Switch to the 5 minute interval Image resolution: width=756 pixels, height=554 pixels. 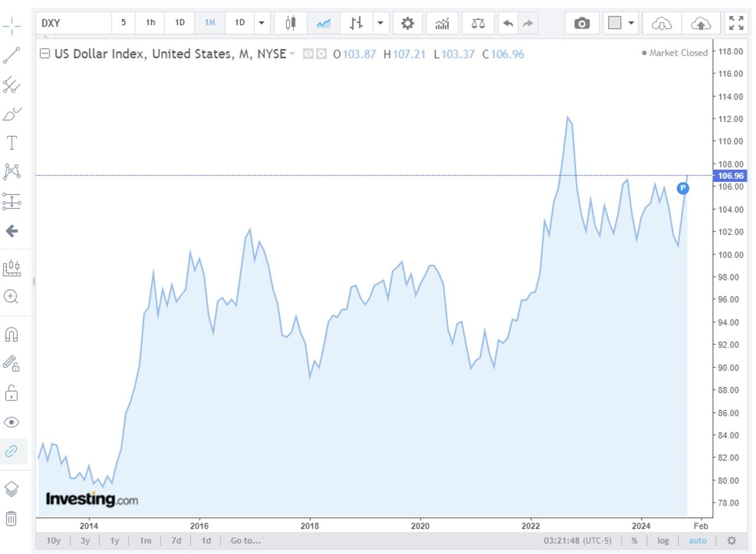[123, 23]
